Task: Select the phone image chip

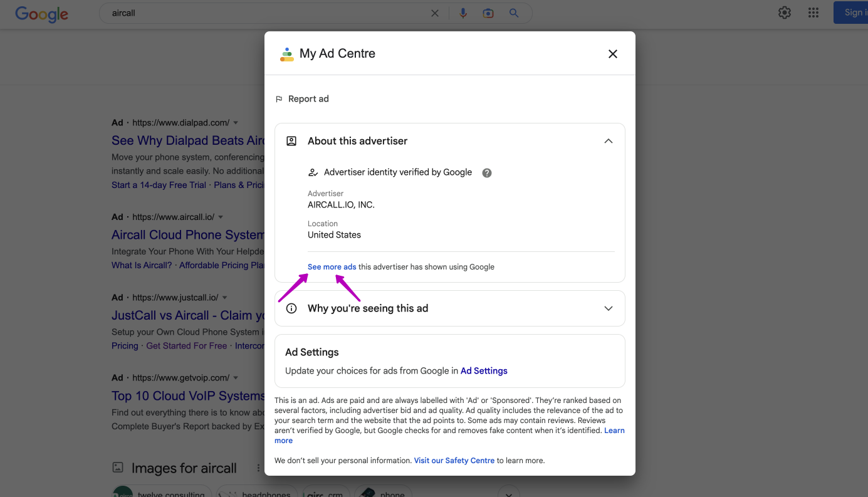Action: click(383, 492)
